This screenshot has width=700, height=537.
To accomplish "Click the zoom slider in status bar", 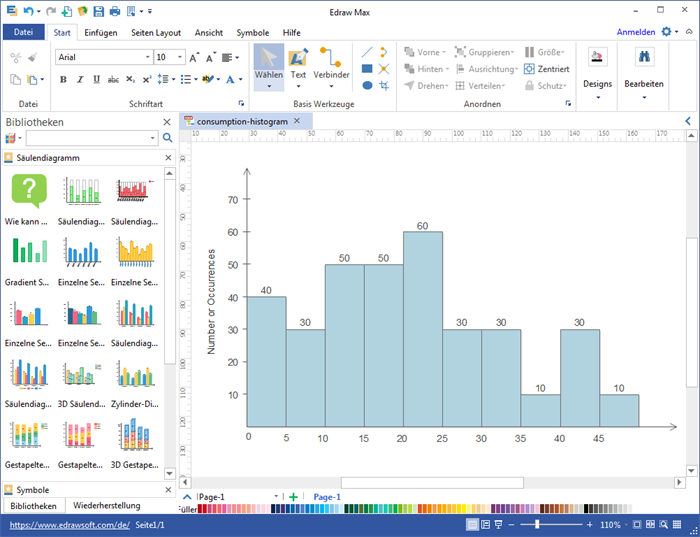I will (x=536, y=524).
